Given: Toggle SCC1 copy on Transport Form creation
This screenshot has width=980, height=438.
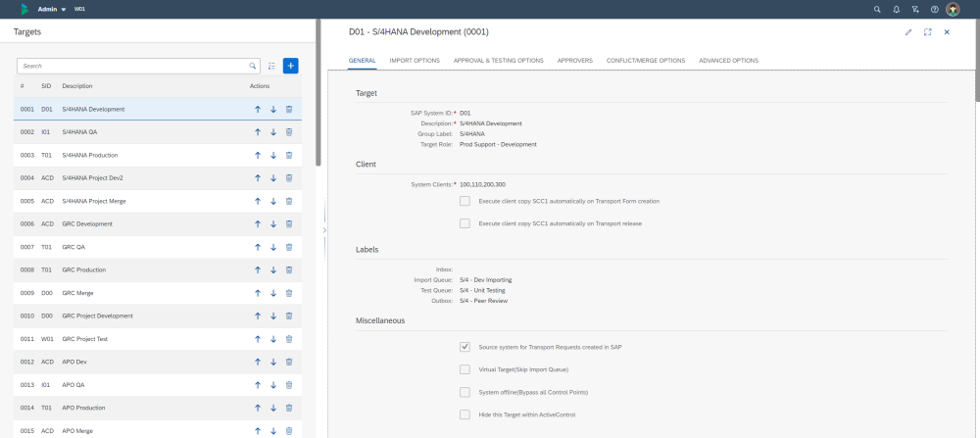Looking at the screenshot, I should tap(465, 201).
